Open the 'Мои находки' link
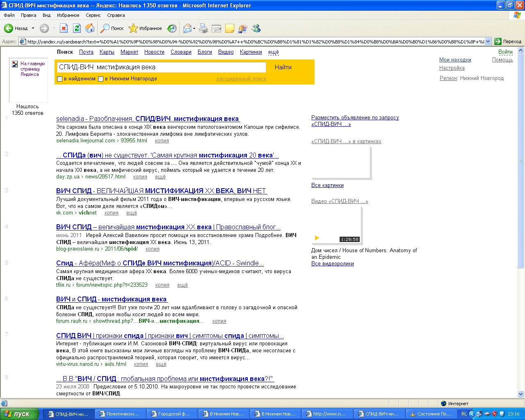 point(455,60)
